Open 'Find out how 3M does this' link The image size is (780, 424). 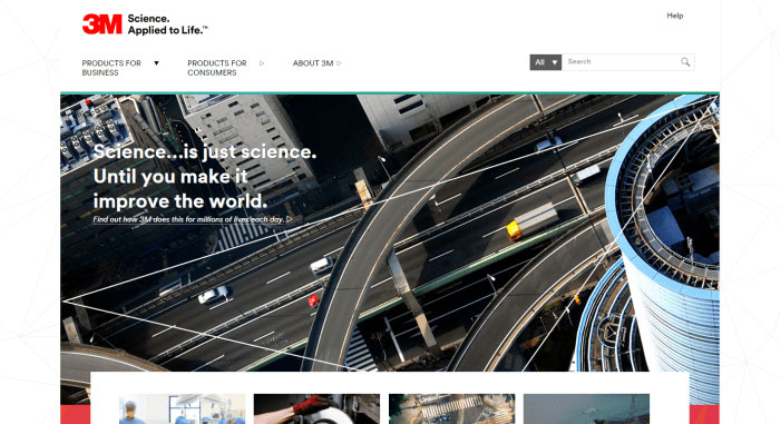click(x=189, y=219)
